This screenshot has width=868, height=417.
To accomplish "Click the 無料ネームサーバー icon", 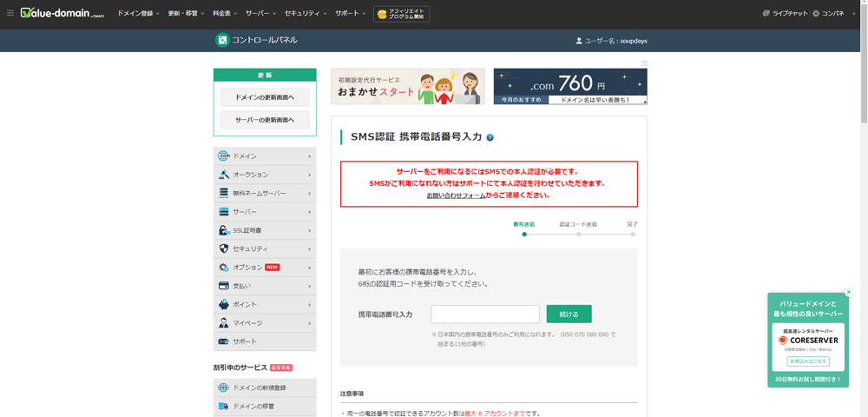I will (224, 193).
